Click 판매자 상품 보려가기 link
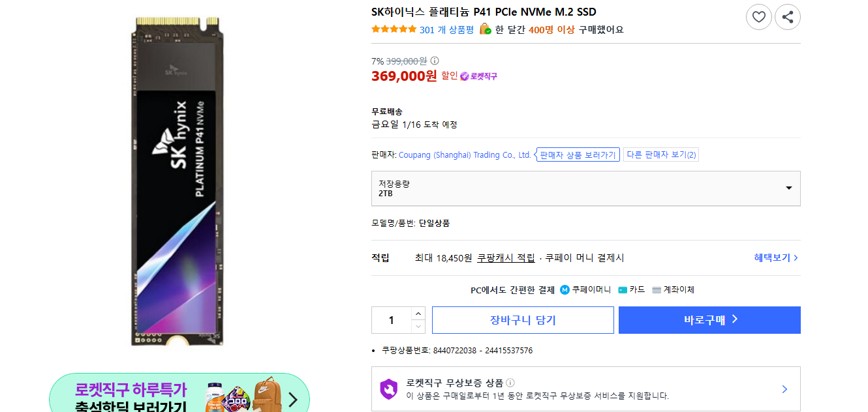The height and width of the screenshot is (412, 868). click(x=577, y=154)
